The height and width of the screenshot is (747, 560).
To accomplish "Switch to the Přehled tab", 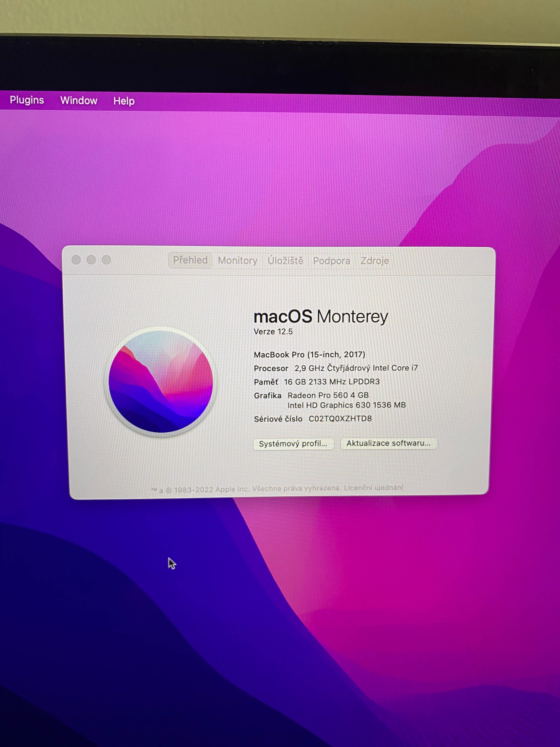I will coord(190,260).
